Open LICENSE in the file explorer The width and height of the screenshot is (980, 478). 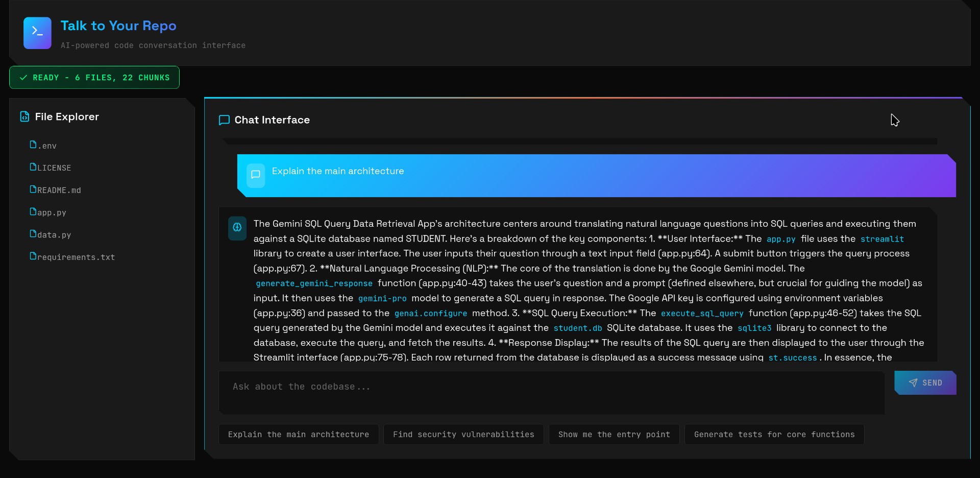point(54,168)
